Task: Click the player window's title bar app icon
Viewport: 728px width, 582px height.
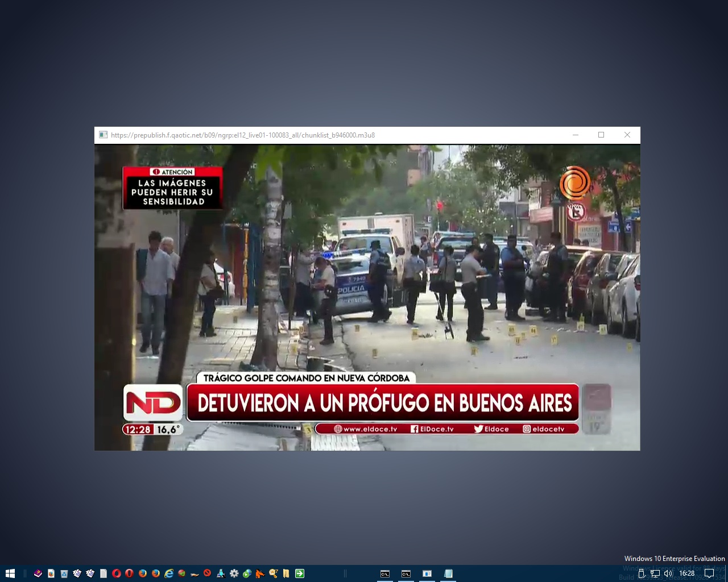Action: click(103, 135)
